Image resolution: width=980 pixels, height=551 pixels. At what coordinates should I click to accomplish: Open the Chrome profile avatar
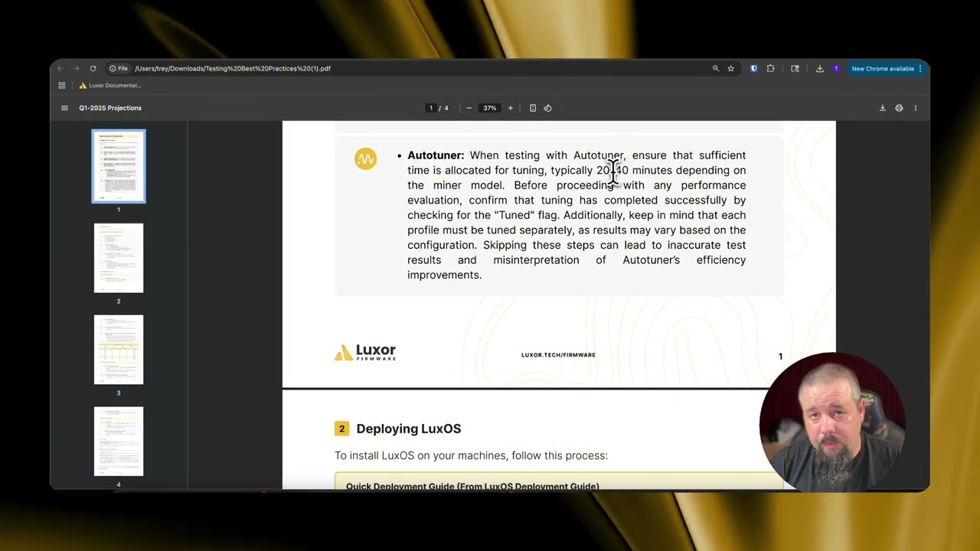click(836, 69)
